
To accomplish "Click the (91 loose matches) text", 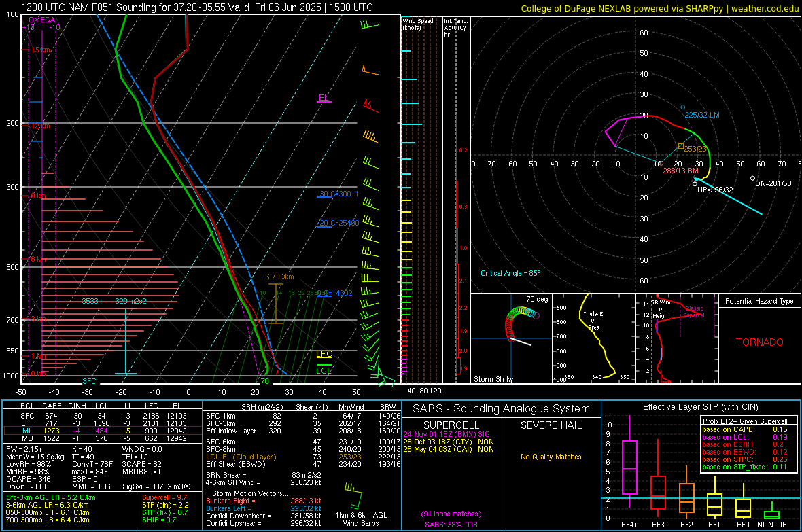I will (451, 514).
